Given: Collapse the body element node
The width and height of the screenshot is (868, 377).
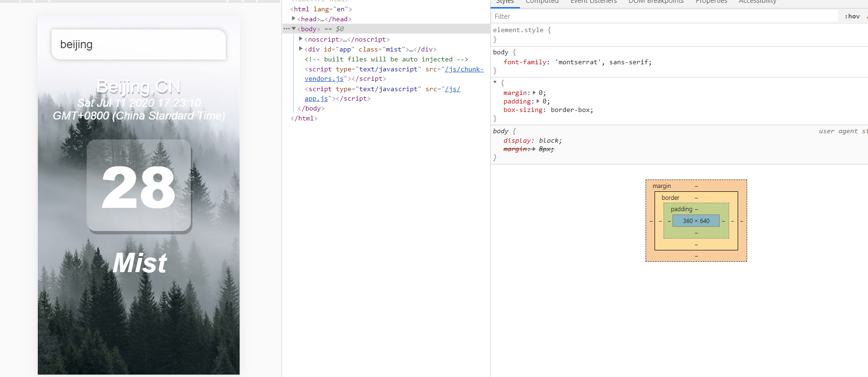Looking at the screenshot, I should 294,29.
